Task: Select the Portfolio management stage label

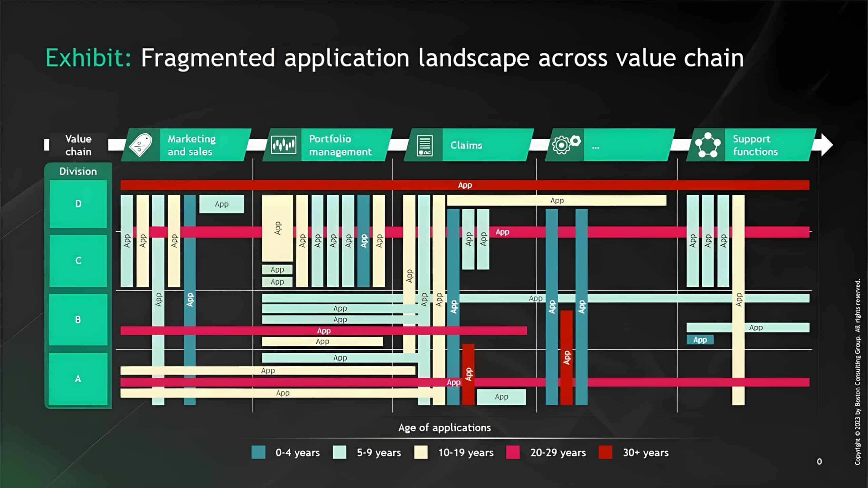Action: (x=340, y=145)
